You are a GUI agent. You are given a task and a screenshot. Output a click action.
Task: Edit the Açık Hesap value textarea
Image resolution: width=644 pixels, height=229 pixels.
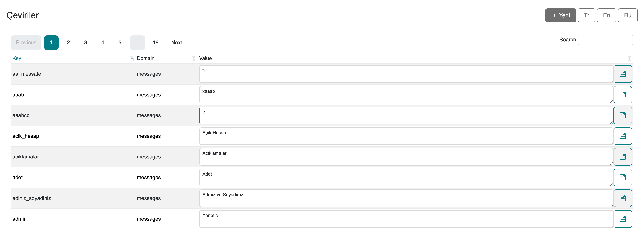pos(406,136)
